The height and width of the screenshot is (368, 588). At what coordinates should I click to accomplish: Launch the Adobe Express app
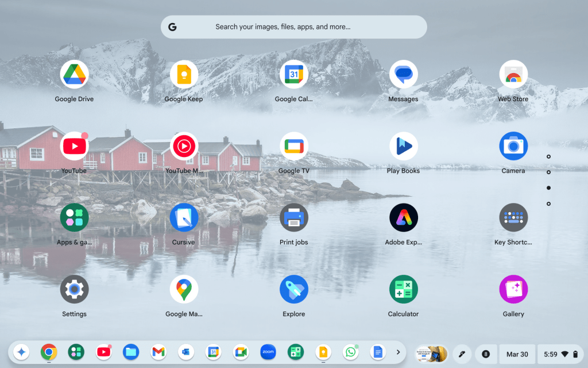(x=403, y=218)
